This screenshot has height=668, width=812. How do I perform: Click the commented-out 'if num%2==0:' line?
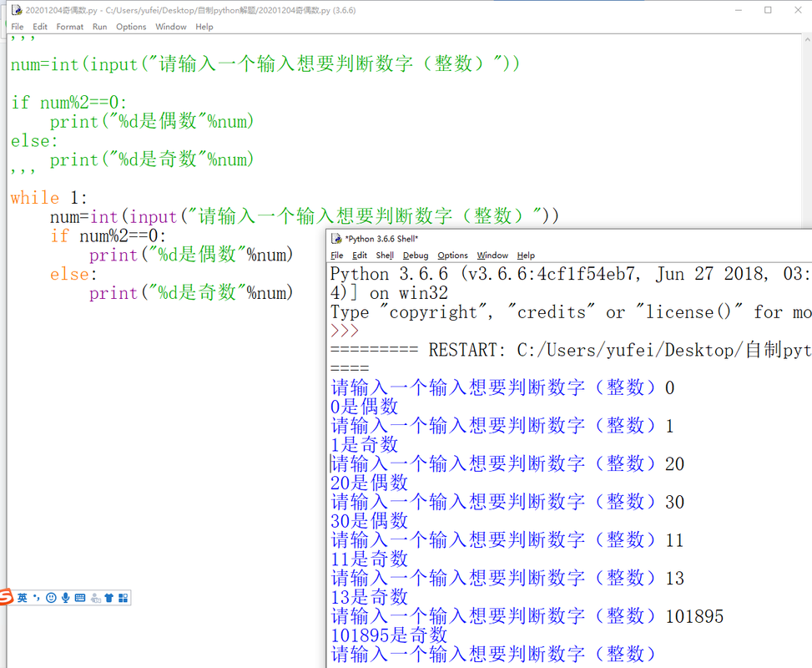point(68,103)
